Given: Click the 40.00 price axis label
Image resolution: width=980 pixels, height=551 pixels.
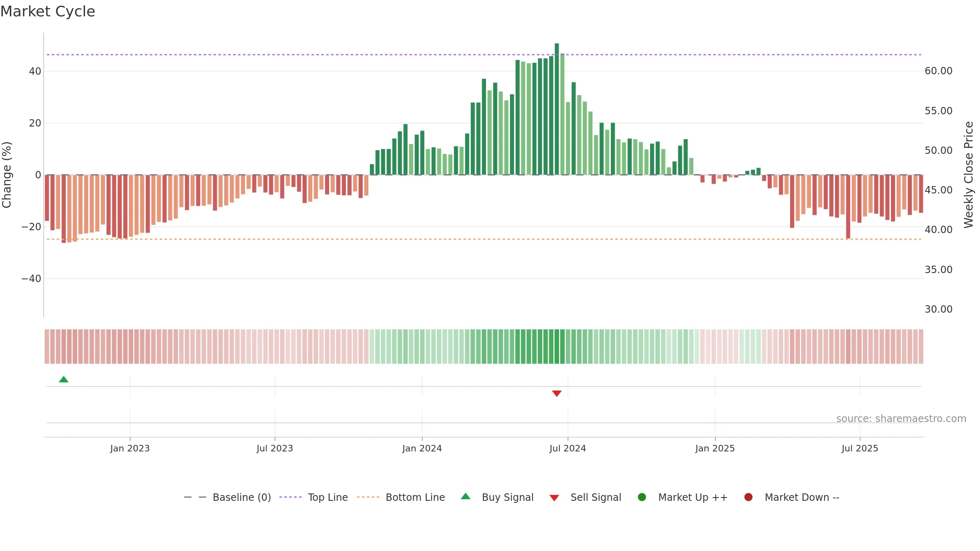Looking at the screenshot, I should pyautogui.click(x=938, y=230).
